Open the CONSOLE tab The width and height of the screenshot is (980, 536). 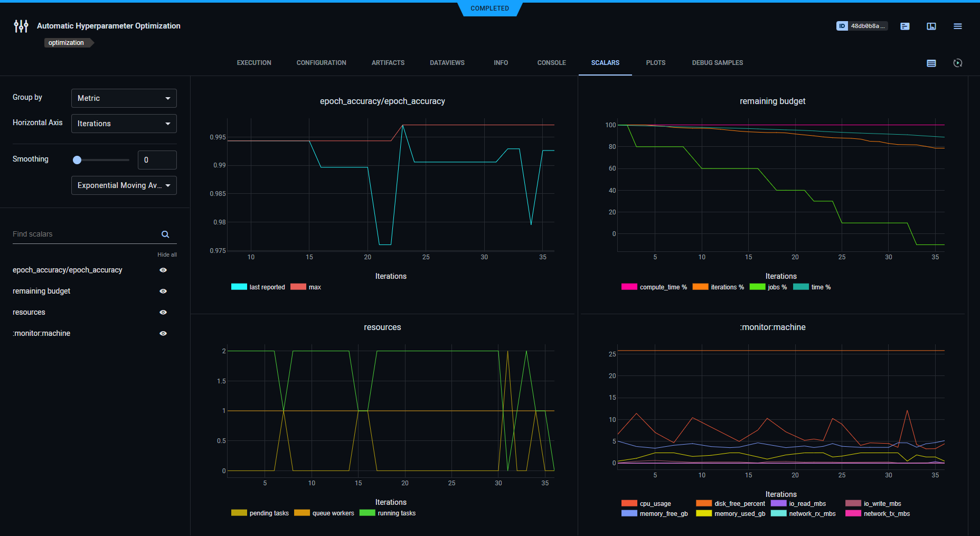[551, 62]
